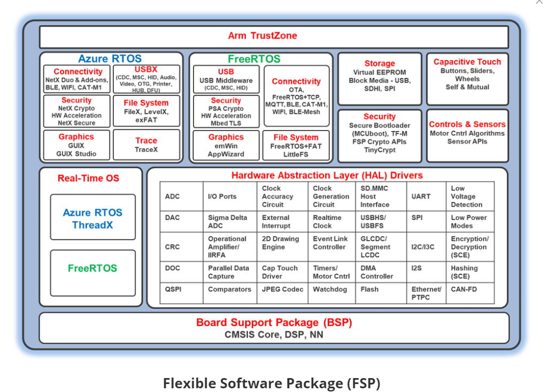Image resolution: width=549 pixels, height=392 pixels.
Task: Select the File System box with LittleFS
Action: tap(296, 145)
